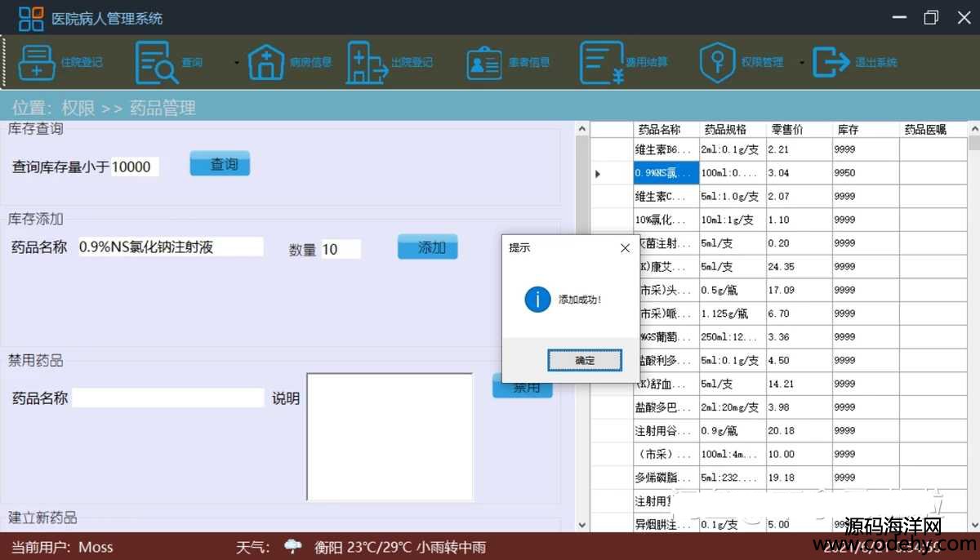Click the 库存 column header

[864, 129]
